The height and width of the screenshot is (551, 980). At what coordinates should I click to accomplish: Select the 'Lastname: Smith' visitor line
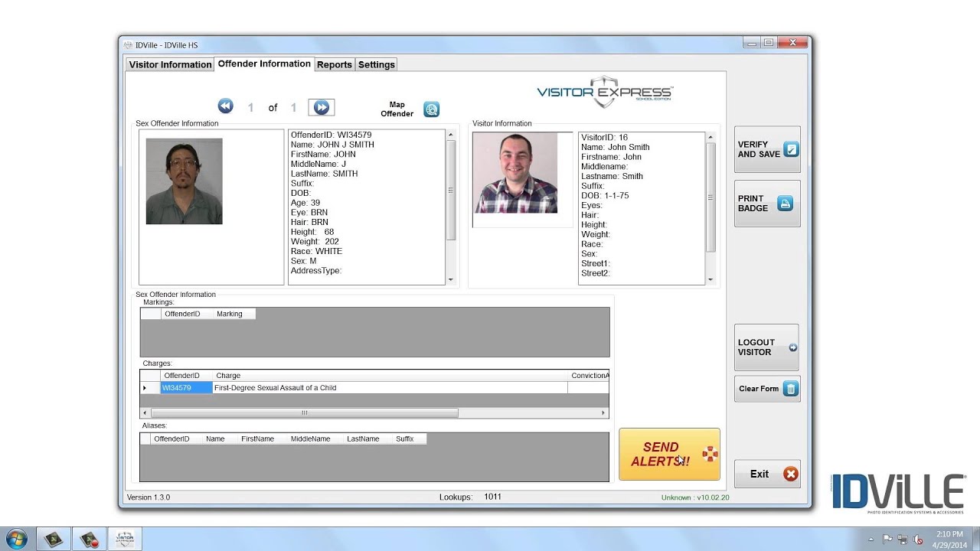(612, 176)
